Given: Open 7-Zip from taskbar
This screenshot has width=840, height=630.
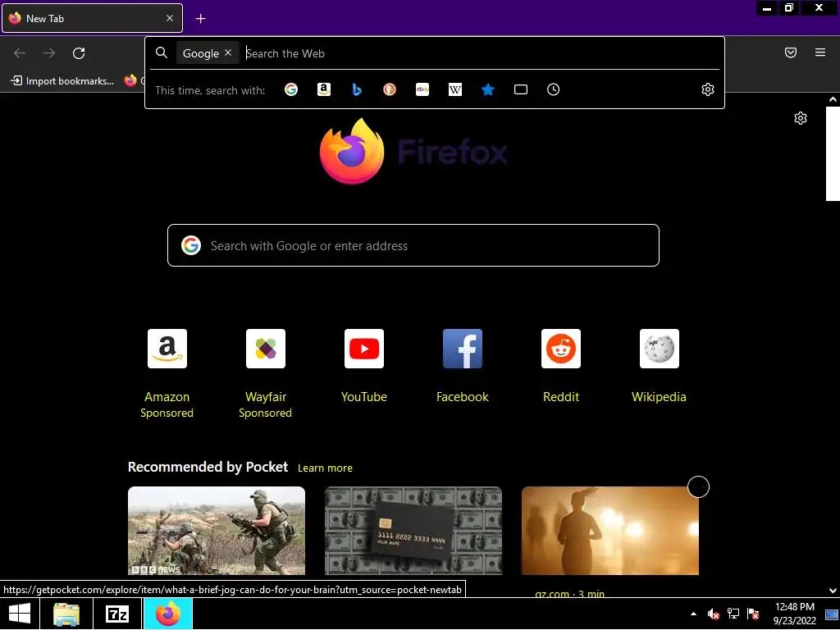Looking at the screenshot, I should [x=117, y=614].
